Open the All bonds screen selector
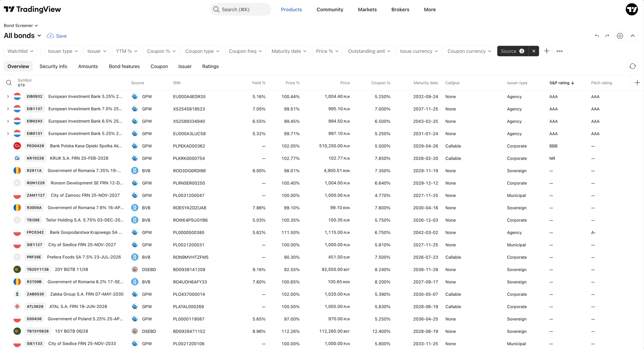The width and height of the screenshot is (644, 349). coord(22,36)
